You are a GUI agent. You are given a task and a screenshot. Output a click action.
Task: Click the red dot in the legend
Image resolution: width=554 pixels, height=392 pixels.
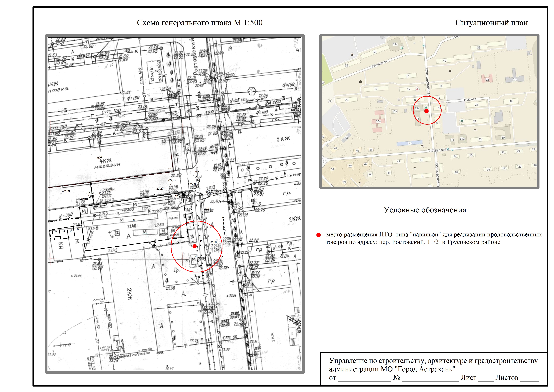(x=318, y=235)
